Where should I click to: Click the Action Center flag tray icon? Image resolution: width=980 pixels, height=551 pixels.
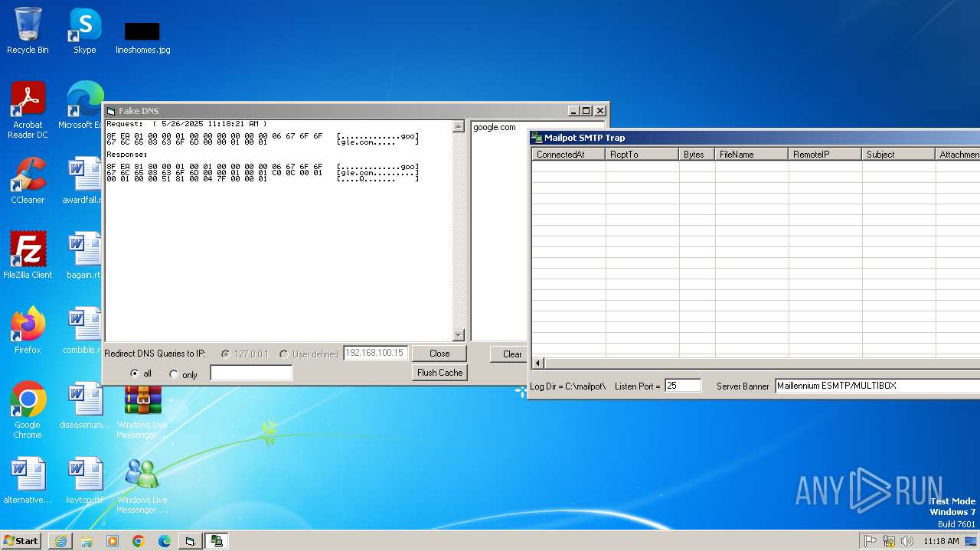click(x=870, y=541)
